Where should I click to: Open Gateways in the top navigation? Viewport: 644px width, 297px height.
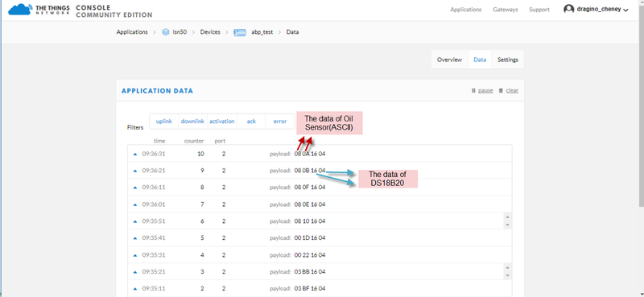click(506, 10)
